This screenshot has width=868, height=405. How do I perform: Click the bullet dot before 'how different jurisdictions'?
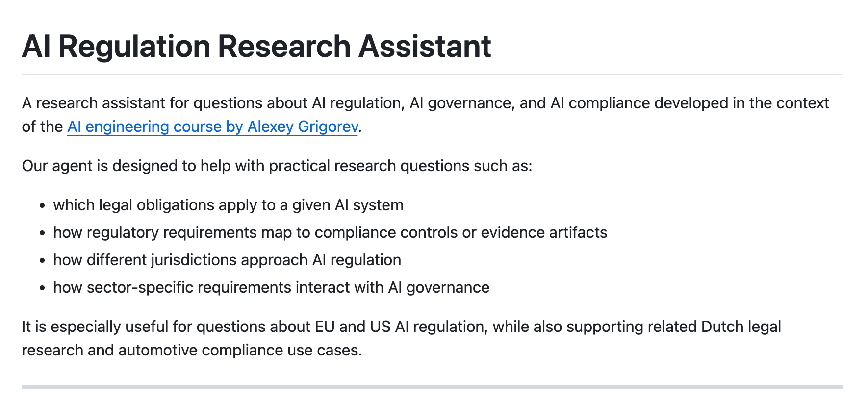(43, 260)
